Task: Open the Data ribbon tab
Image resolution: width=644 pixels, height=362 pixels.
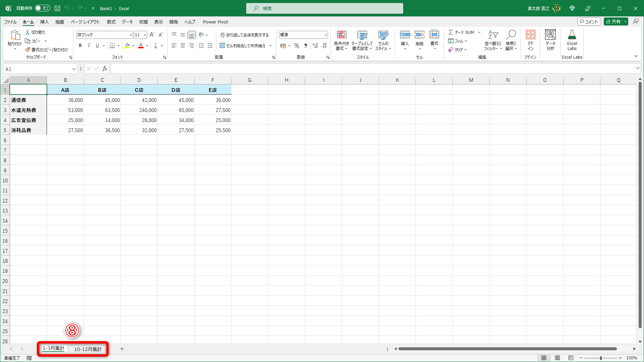Action: pos(127,22)
